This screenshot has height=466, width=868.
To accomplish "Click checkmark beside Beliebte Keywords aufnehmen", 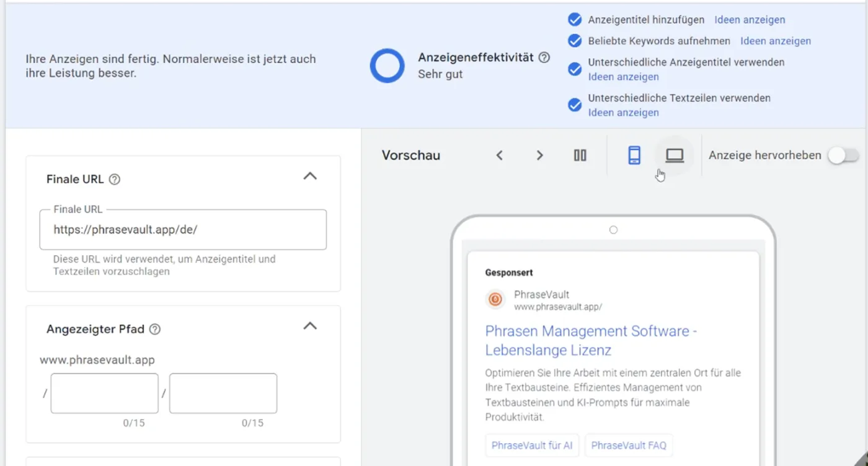I will 575,41.
